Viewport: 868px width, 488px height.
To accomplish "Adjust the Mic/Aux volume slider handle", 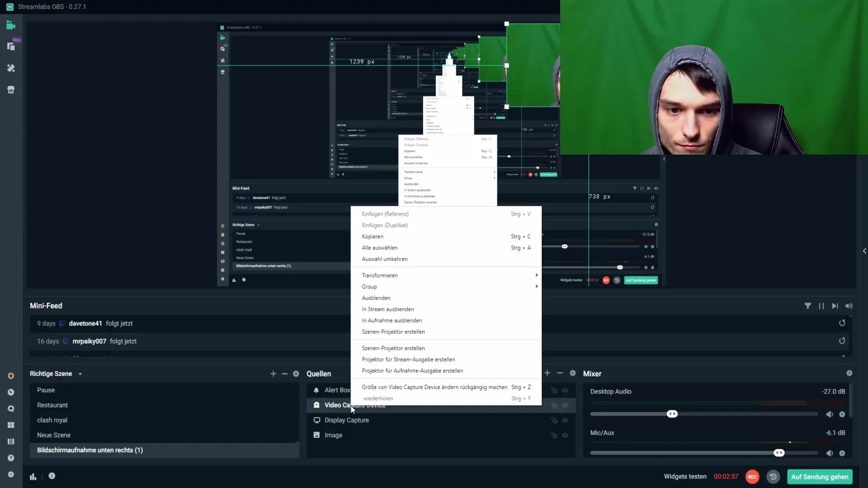I will click(779, 453).
